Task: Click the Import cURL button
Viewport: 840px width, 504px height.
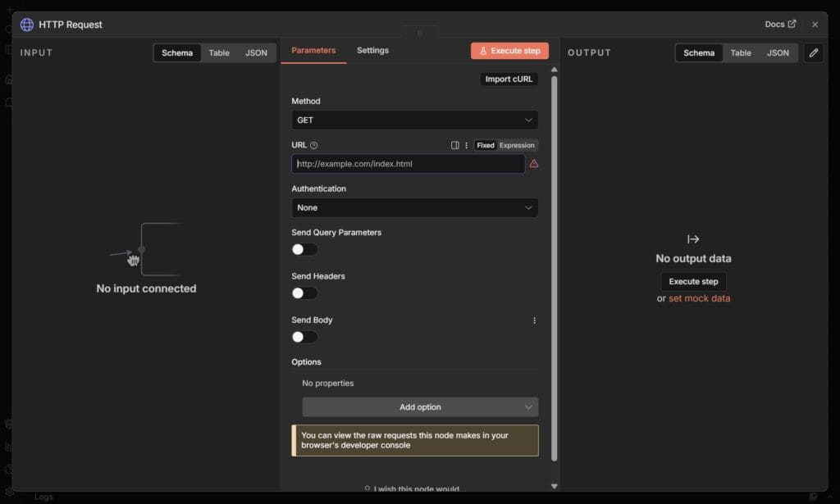Action: point(509,79)
